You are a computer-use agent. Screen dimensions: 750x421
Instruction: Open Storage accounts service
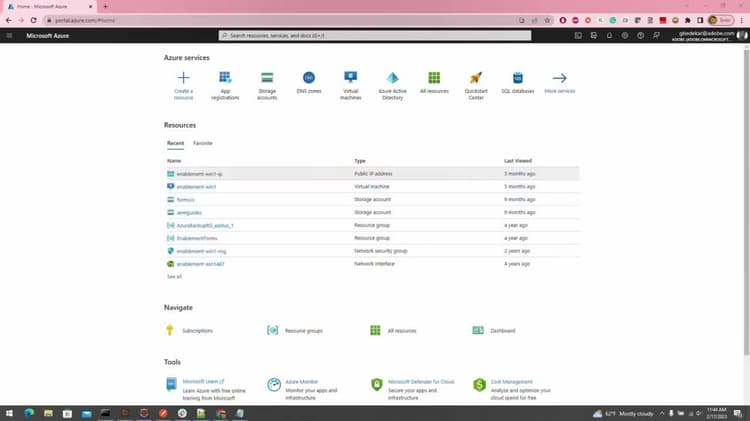[x=267, y=85]
